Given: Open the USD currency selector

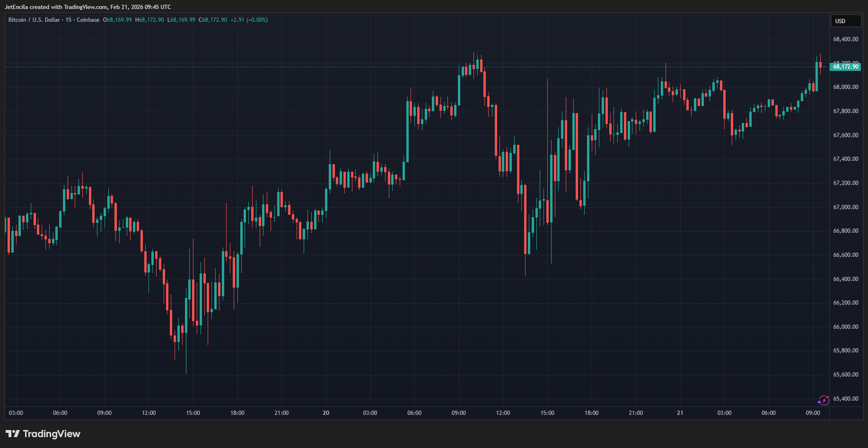Looking at the screenshot, I should click(845, 21).
